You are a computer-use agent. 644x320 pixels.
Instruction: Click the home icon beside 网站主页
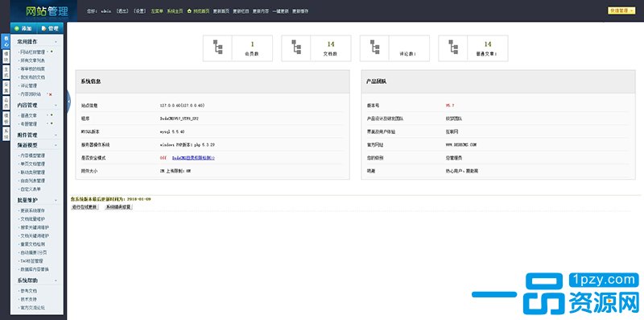[189, 11]
